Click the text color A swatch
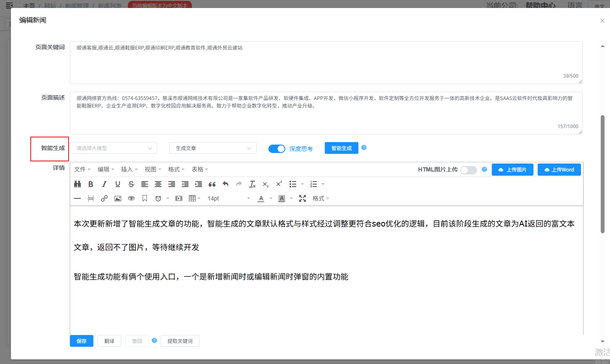Image resolution: width=610 pixels, height=364 pixels. coord(261,198)
